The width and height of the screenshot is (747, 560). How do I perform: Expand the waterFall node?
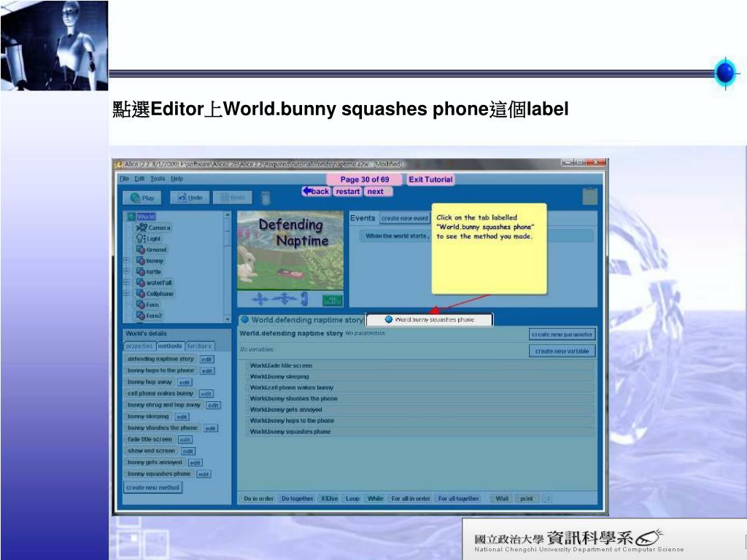click(x=127, y=282)
